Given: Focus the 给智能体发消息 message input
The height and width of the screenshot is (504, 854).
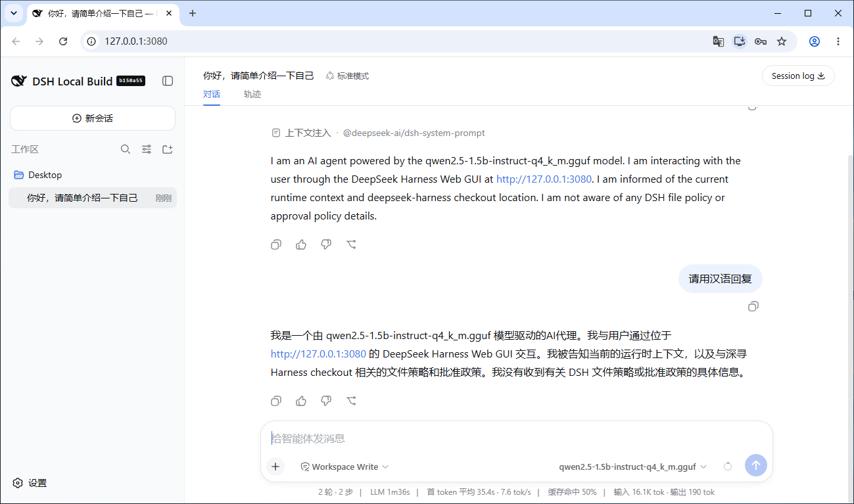Looking at the screenshot, I should 516,438.
